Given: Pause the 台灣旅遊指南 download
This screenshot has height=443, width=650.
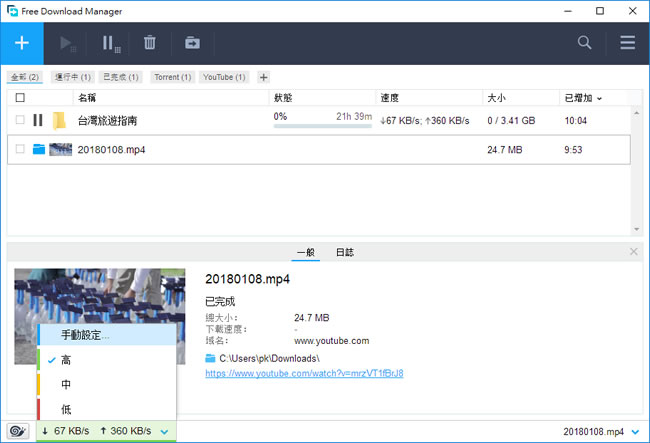Looking at the screenshot, I should (x=38, y=120).
